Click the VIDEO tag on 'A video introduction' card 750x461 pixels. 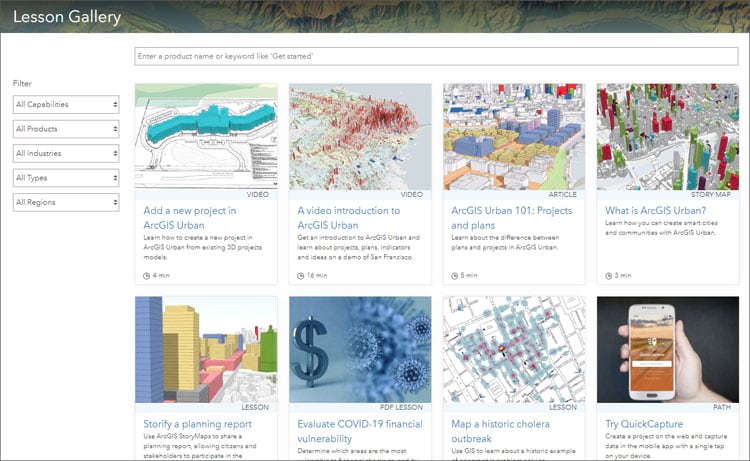coord(411,195)
